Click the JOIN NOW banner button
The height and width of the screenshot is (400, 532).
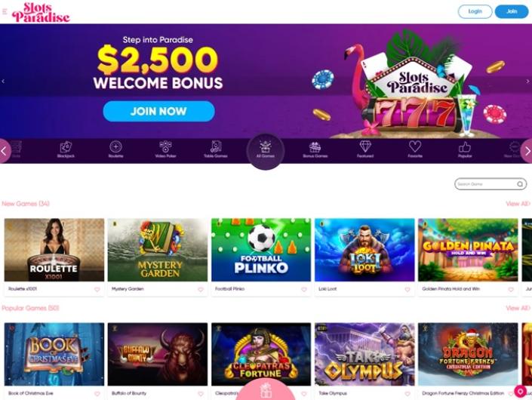click(158, 111)
